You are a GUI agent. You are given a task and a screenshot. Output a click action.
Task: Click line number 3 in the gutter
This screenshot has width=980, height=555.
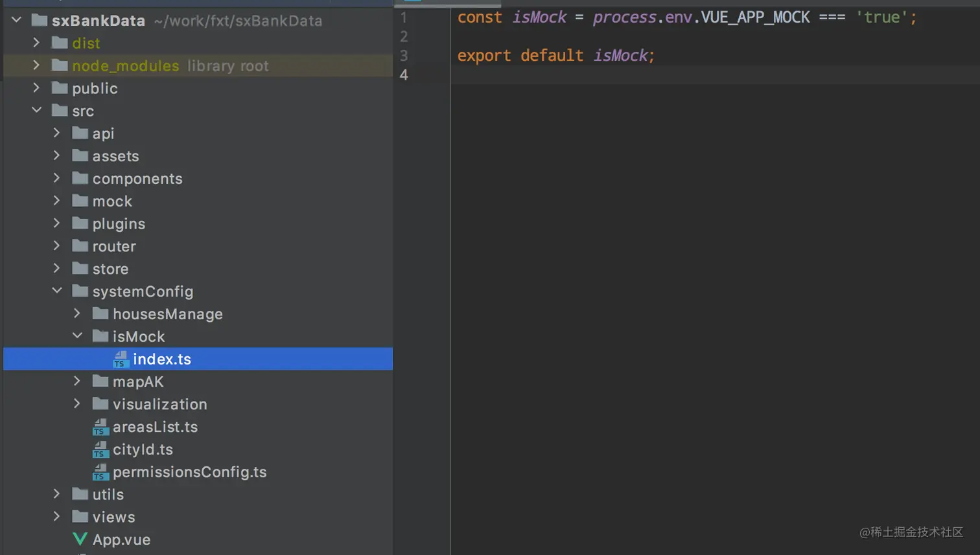click(404, 56)
